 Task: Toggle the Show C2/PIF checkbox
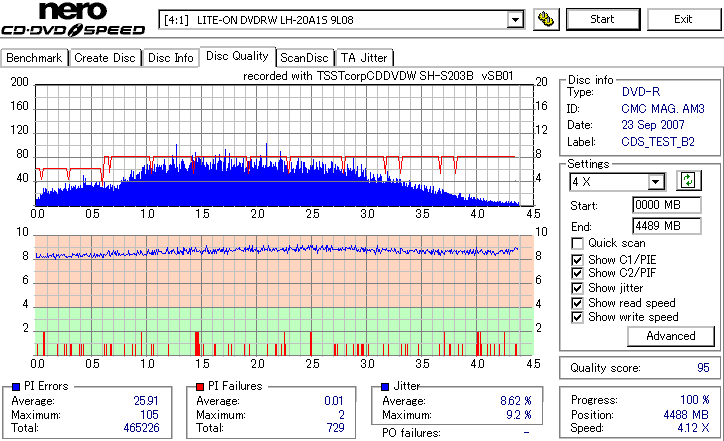tap(577, 273)
